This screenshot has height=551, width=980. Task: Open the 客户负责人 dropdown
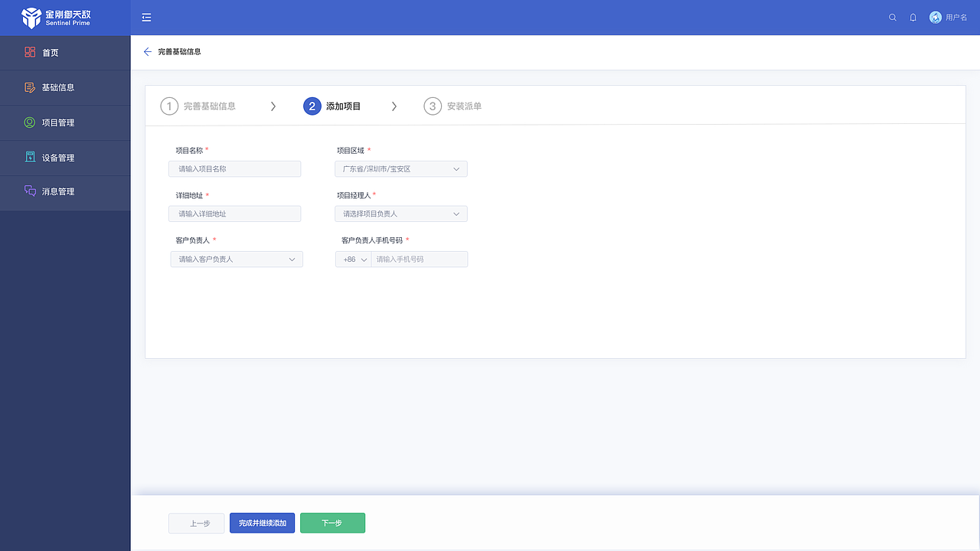(237, 259)
